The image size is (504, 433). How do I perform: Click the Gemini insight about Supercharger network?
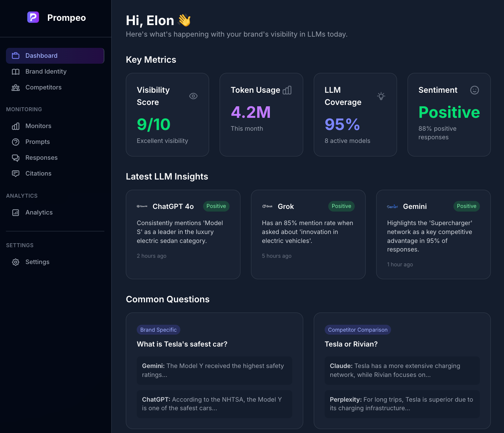coord(430,236)
